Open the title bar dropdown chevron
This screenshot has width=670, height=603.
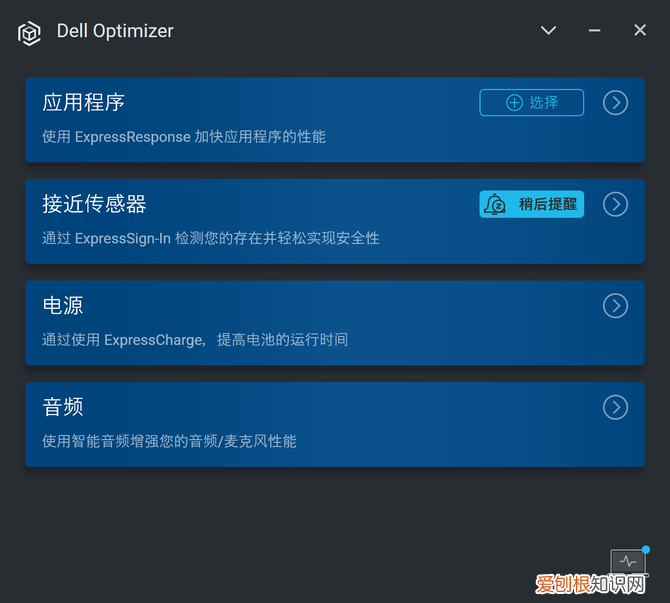pos(548,30)
